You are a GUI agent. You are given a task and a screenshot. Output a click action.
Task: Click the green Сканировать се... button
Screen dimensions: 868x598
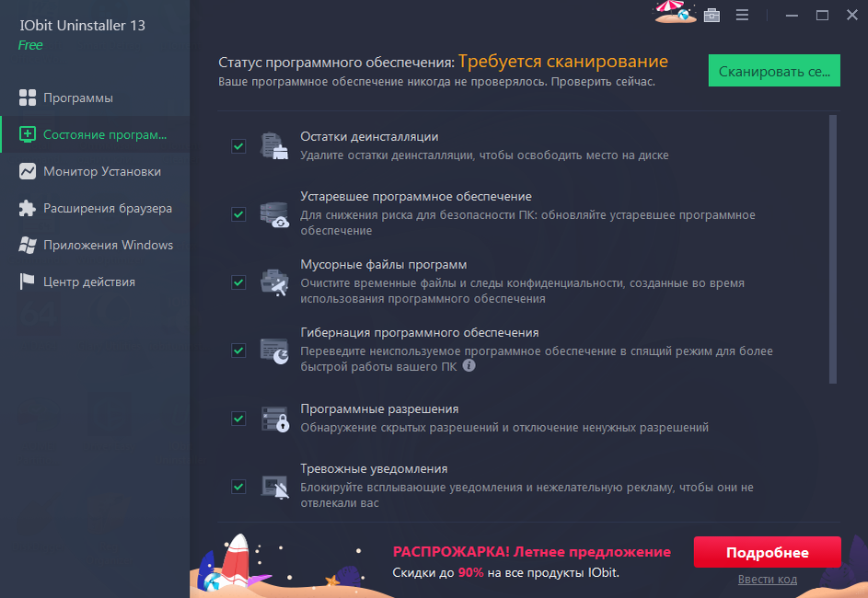pos(774,70)
